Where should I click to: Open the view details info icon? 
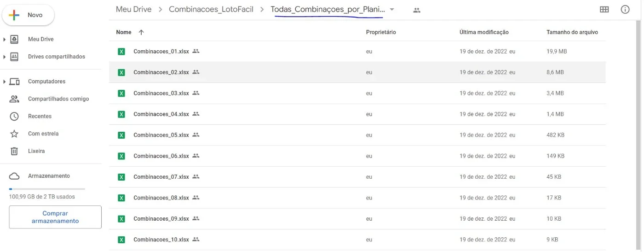[x=625, y=10]
